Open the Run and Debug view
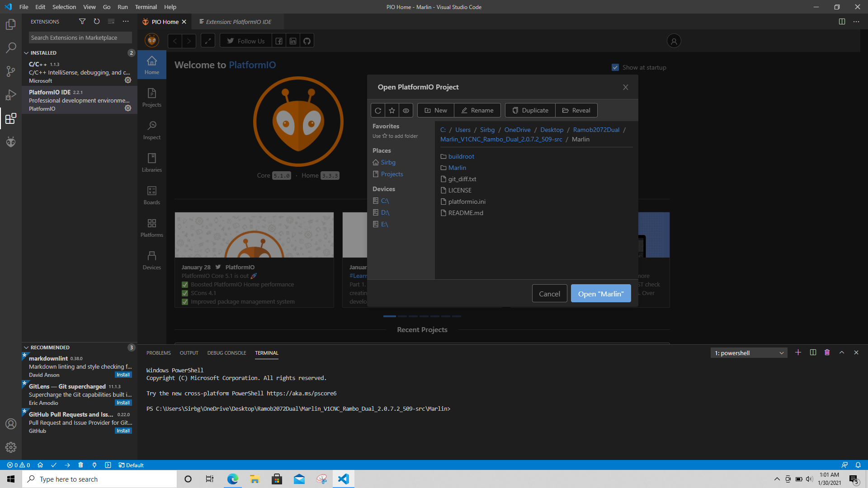 coord(11,95)
